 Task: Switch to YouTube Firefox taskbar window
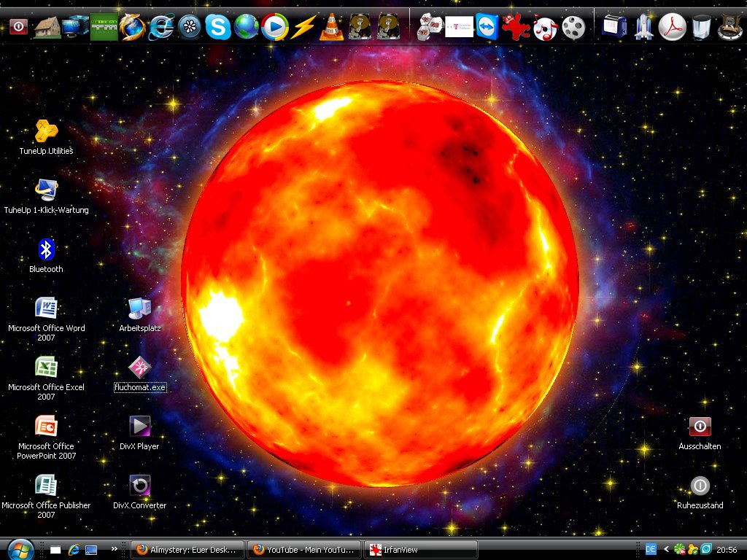pos(304,550)
